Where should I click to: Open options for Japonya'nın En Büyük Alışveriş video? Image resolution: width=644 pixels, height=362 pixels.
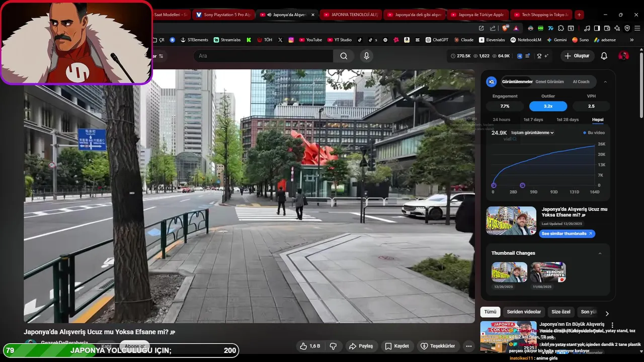pos(612,325)
